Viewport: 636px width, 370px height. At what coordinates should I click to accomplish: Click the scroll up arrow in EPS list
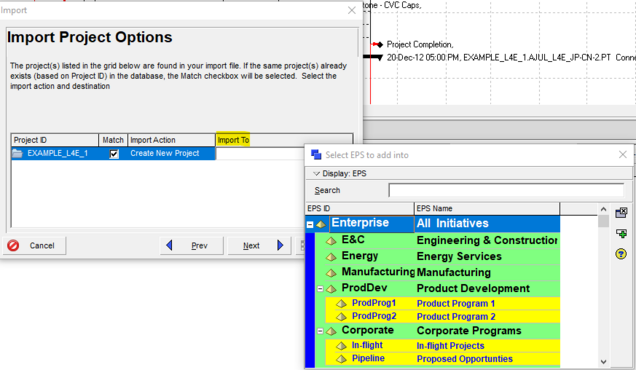(603, 209)
